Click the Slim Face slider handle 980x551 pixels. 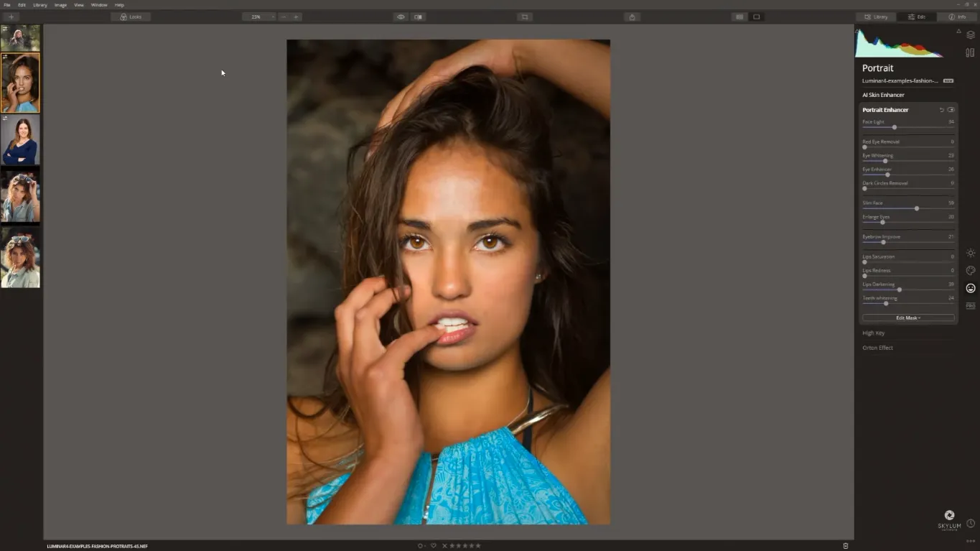(917, 208)
